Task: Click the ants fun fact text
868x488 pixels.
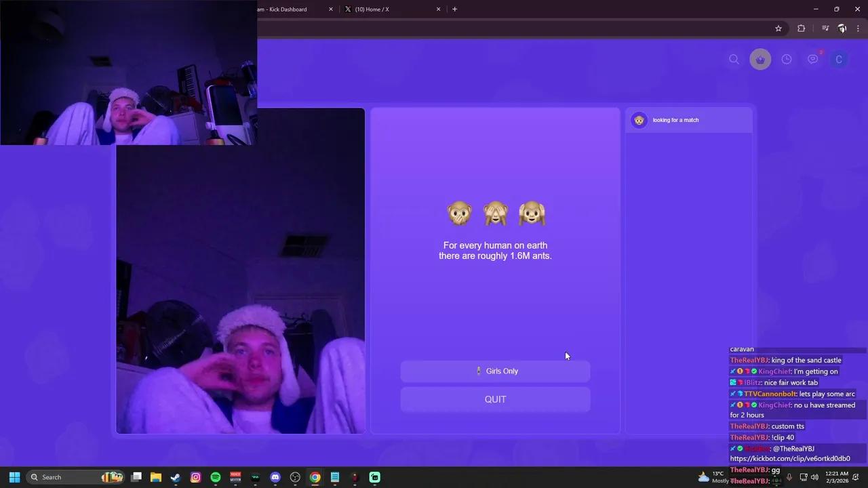Action: pyautogui.click(x=495, y=251)
